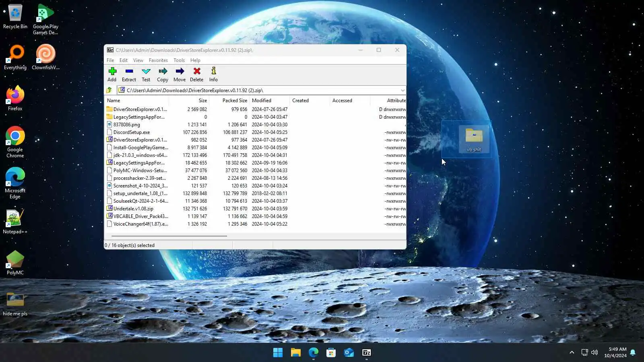The image size is (644, 362).
Task: Select the PolyMC desktop shortcut
Action: pyautogui.click(x=15, y=263)
